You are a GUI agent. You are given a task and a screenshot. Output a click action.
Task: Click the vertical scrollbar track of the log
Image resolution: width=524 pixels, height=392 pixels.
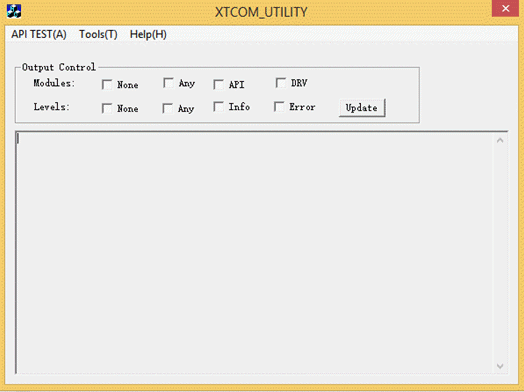coord(500,253)
